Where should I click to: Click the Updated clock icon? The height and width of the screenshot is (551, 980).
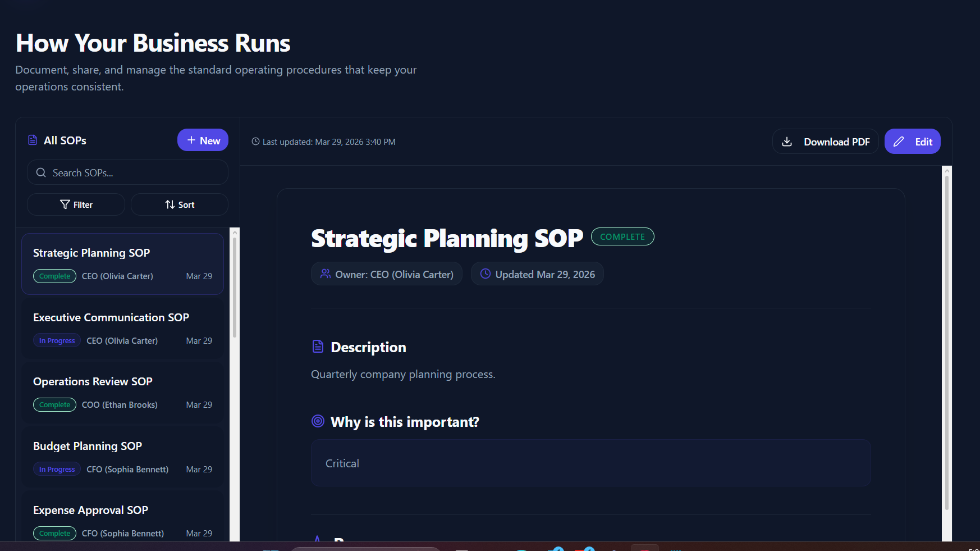pyautogui.click(x=486, y=274)
